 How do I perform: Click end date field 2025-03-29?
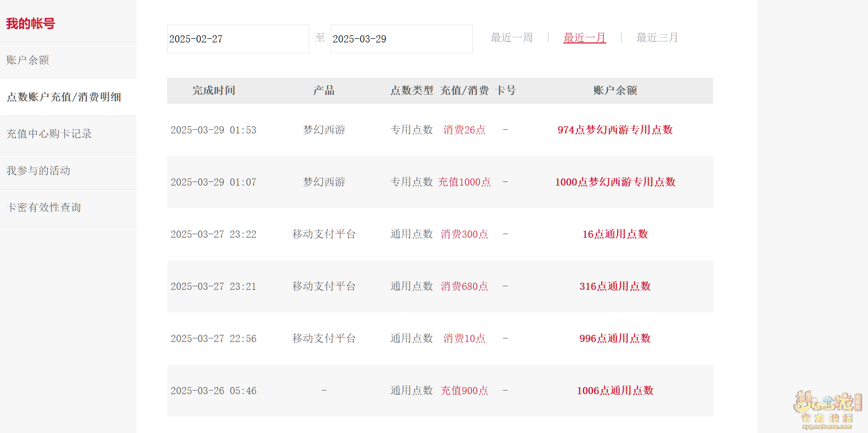pos(402,39)
